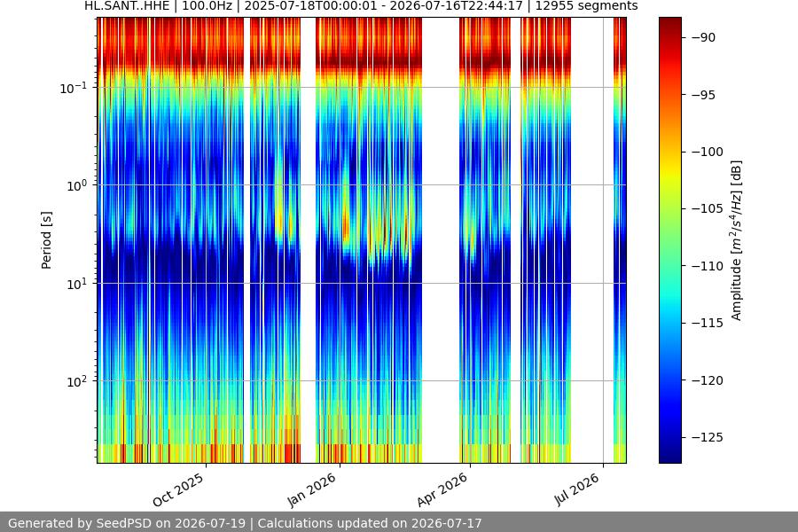Image resolution: width=798 pixels, height=532 pixels.
Task: Click the 'Amplitude [m²/s⁴/Hz] [dB]' colorbar label
Action: point(736,240)
